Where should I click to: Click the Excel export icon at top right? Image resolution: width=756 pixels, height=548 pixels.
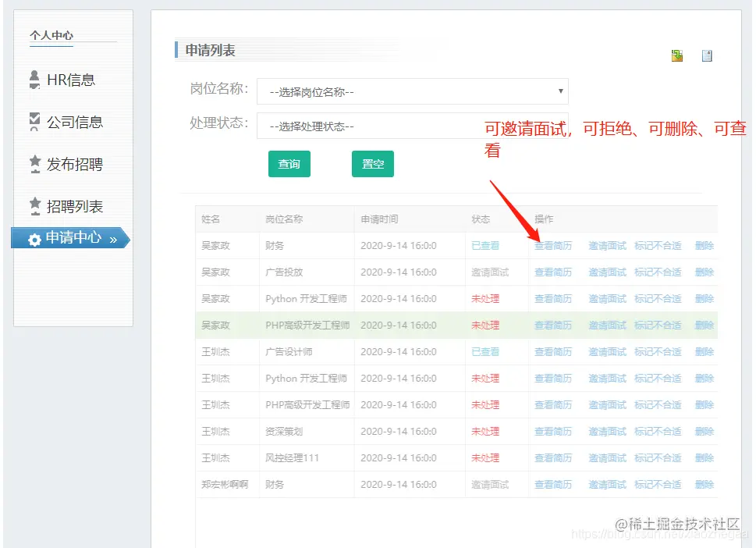[676, 55]
